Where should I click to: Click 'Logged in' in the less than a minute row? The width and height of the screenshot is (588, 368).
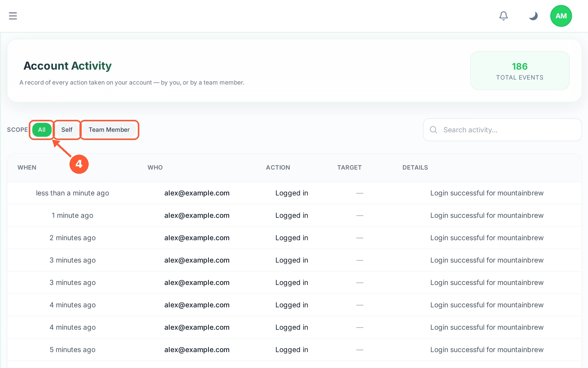[292, 193]
